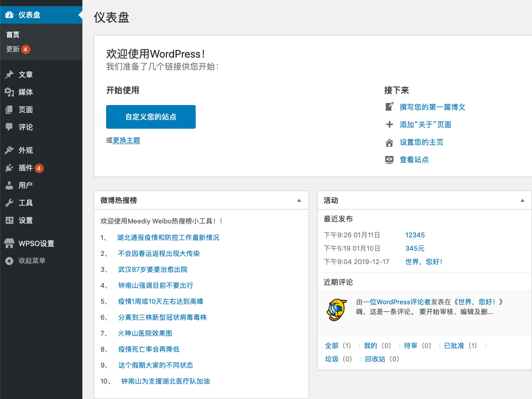Filter comments by 待审 status
Screen dimensions: 532x399
point(410,345)
